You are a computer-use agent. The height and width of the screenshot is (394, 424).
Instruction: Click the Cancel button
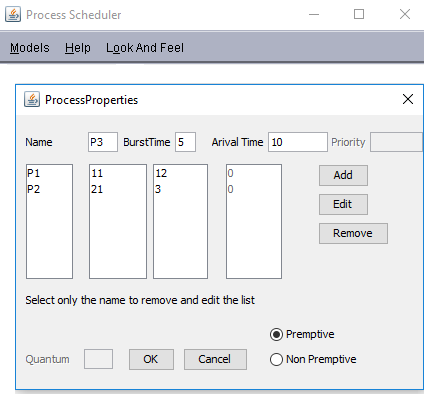coord(215,359)
